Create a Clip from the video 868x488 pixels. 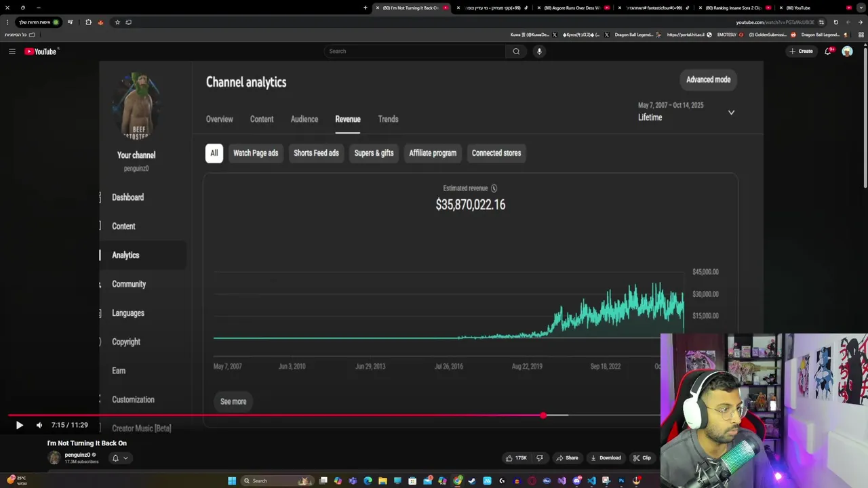pos(642,458)
